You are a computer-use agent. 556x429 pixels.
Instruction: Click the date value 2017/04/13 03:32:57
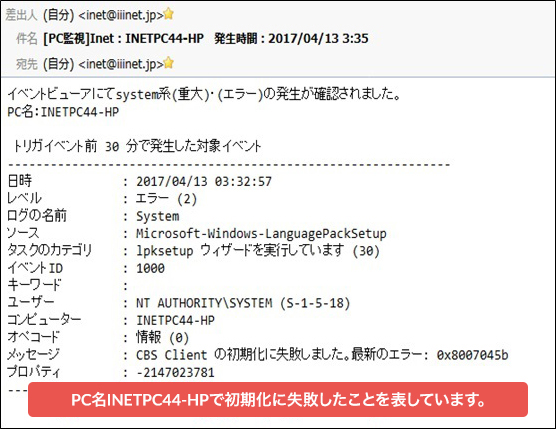(x=204, y=182)
